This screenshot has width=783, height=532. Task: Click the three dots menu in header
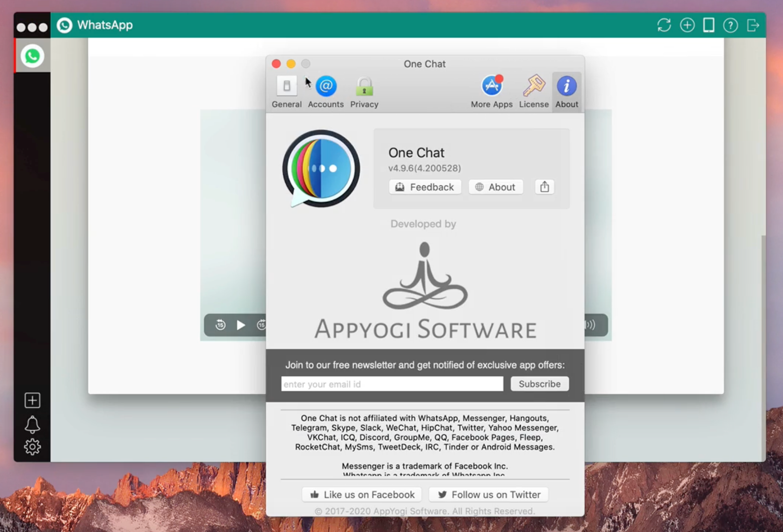click(32, 27)
